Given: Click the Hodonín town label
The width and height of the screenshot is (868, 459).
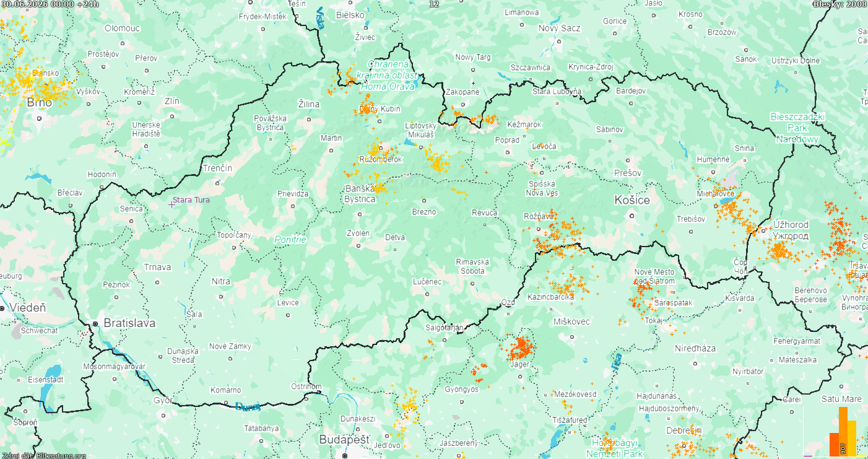Looking at the screenshot, I should point(102,175).
